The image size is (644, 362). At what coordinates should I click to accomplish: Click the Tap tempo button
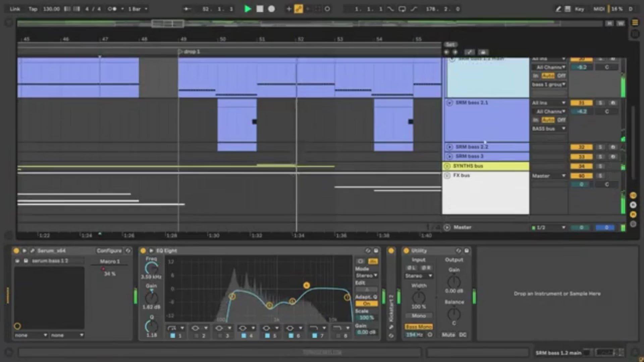pyautogui.click(x=33, y=9)
